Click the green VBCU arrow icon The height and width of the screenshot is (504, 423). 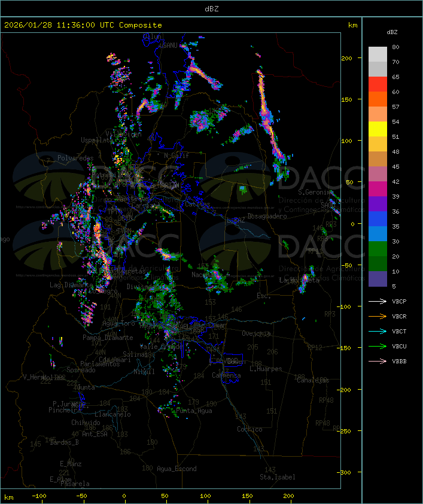click(378, 346)
